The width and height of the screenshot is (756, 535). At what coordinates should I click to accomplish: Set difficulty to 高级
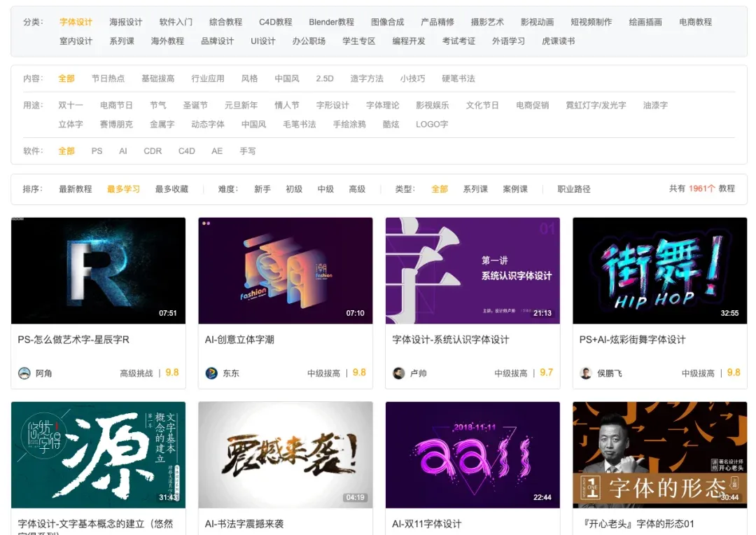coord(357,188)
